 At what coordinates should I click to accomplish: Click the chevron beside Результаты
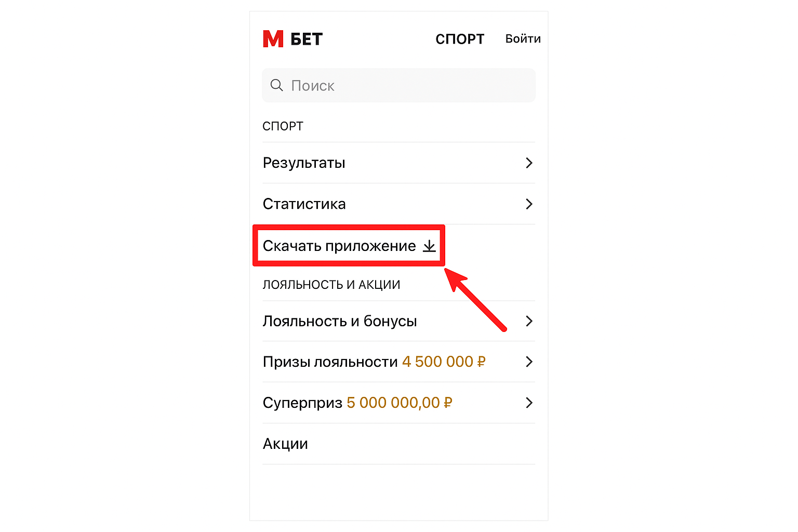[x=529, y=163]
